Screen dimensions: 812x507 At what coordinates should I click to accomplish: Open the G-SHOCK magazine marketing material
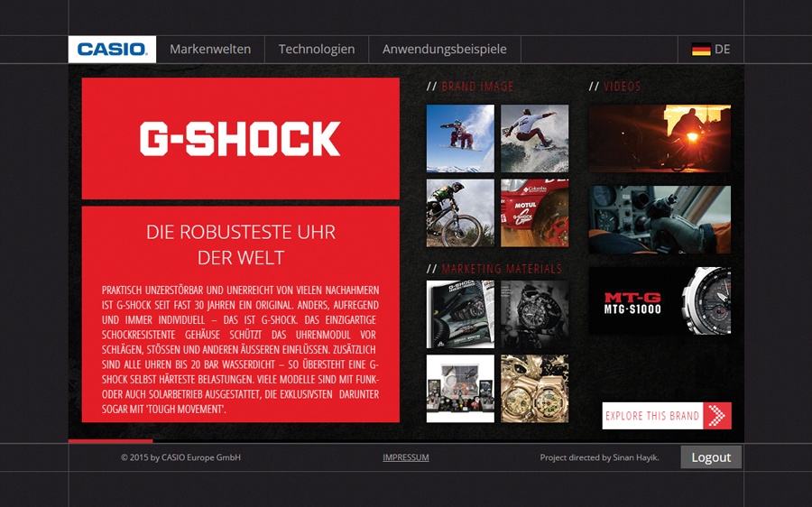click(x=460, y=314)
